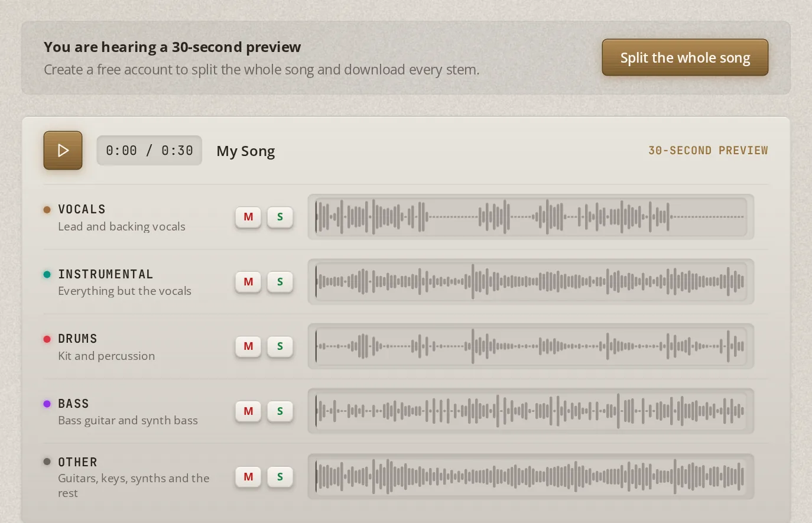This screenshot has height=523, width=812.
Task: Click the brown dot beside VOCALS
Action: [x=47, y=210]
